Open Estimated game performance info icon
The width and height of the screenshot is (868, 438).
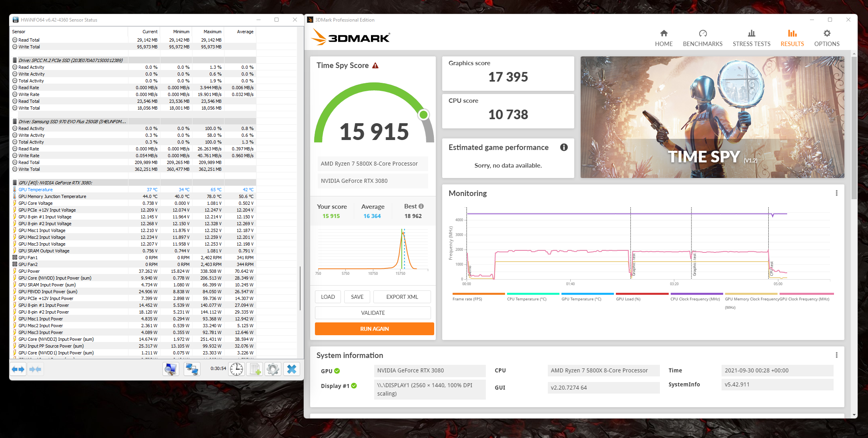(x=564, y=147)
